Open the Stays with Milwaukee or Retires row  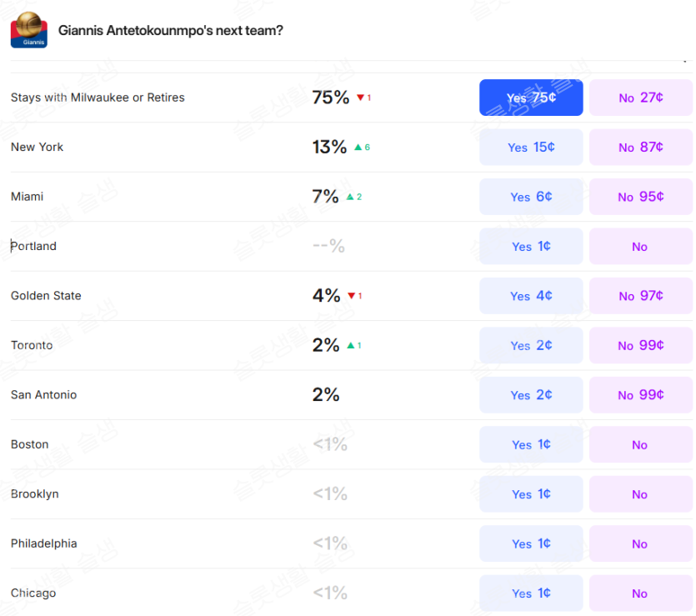click(98, 98)
